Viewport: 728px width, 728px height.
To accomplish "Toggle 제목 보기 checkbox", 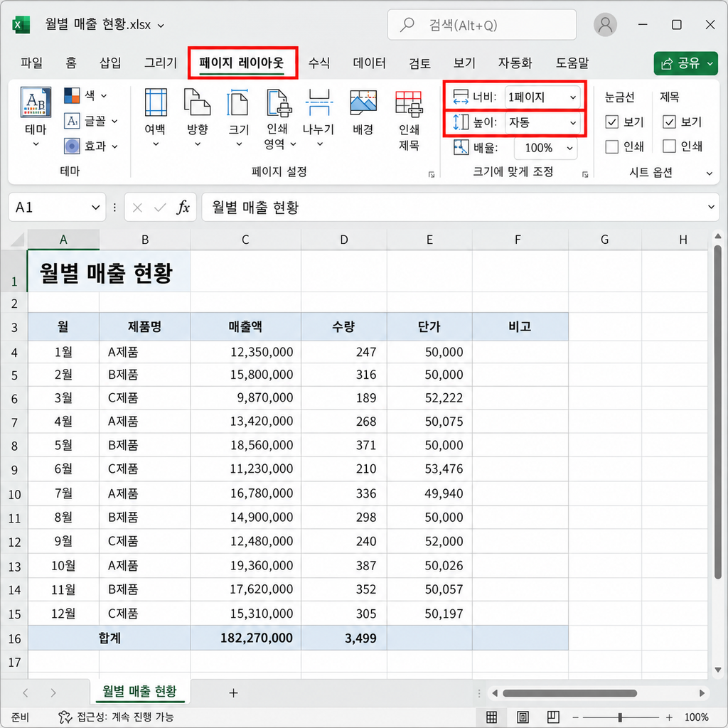I will click(669, 122).
